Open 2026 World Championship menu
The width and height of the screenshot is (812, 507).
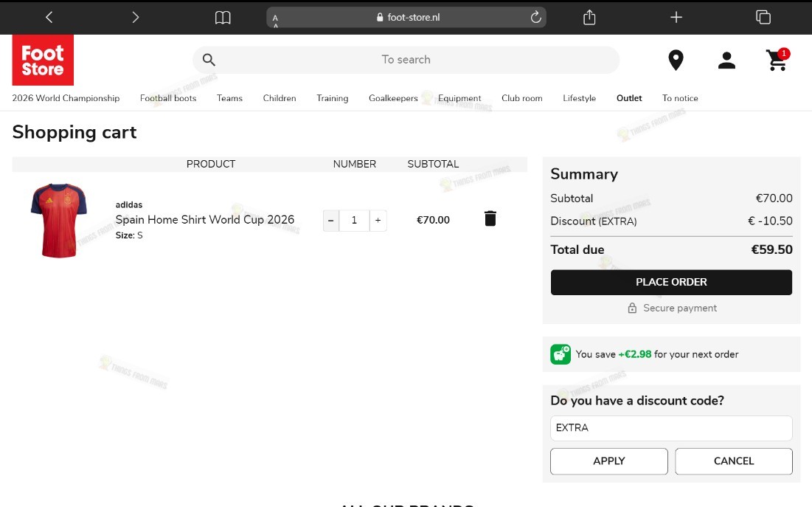pos(66,98)
